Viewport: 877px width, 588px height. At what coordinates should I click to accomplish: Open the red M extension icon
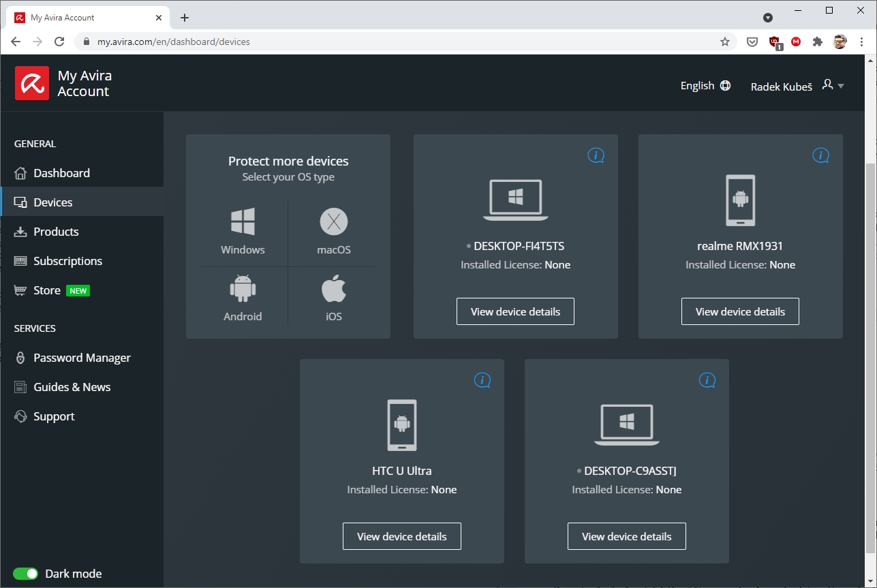(796, 42)
